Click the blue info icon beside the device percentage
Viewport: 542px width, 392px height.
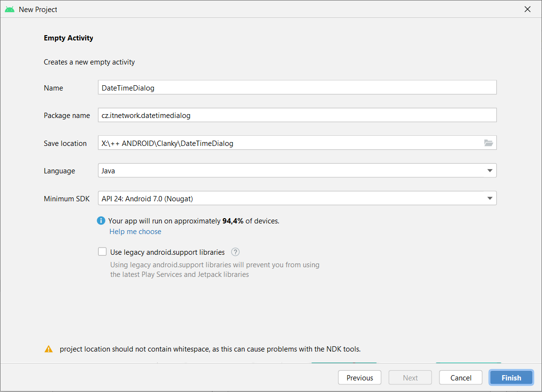[101, 221]
